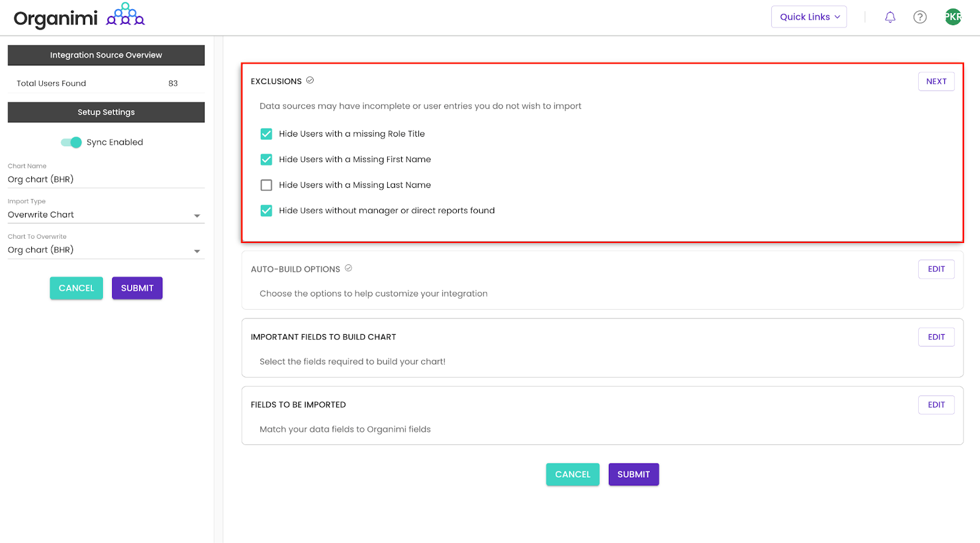Open the PKR user avatar menu

click(x=953, y=17)
